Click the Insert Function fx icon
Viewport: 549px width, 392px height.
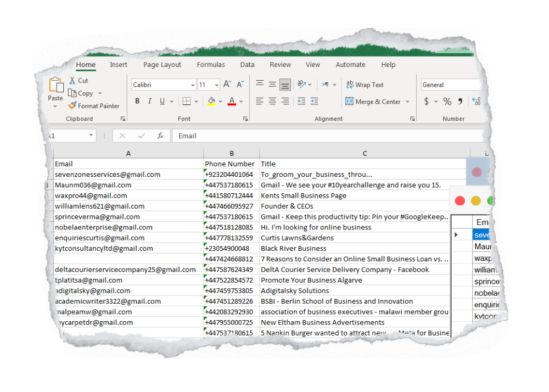click(x=160, y=136)
